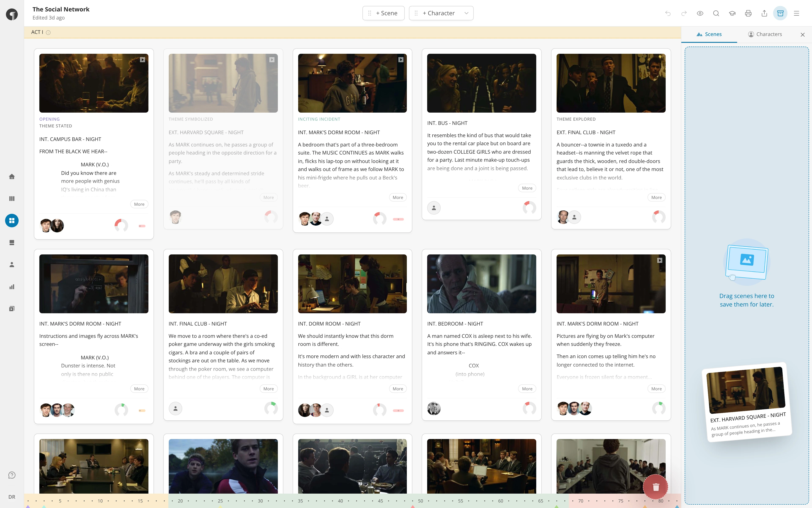Viewport: 812px width, 508px height.
Task: Click the generic avatar on INT. BUS card
Action: (434, 208)
